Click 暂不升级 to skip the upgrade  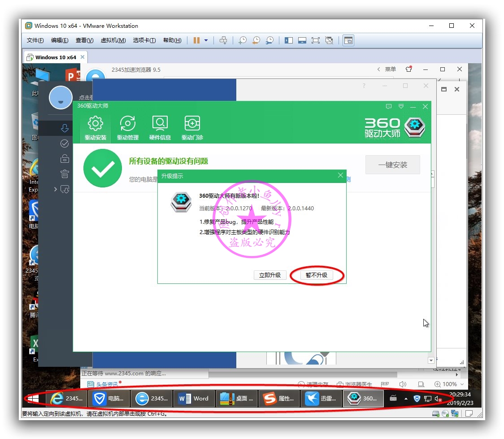pos(316,275)
